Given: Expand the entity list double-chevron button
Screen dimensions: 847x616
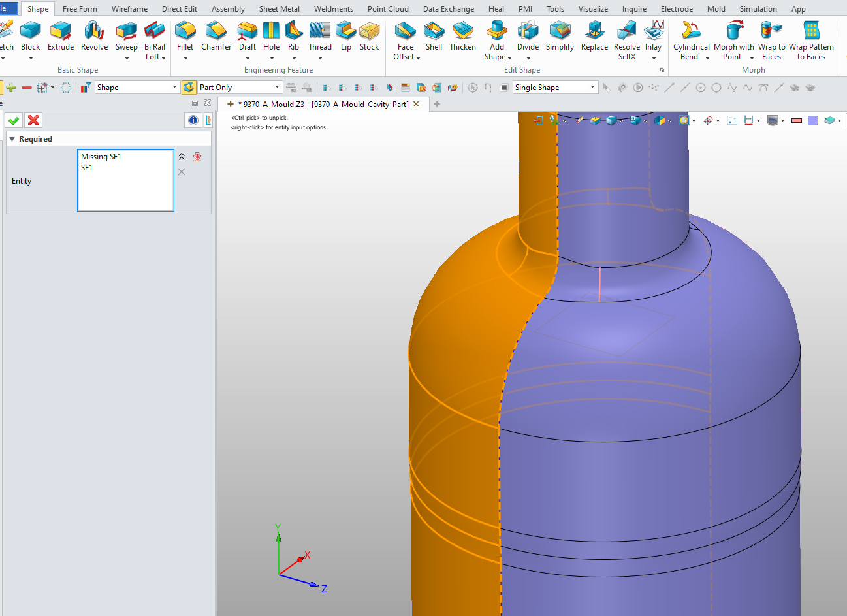Looking at the screenshot, I should 182,157.
